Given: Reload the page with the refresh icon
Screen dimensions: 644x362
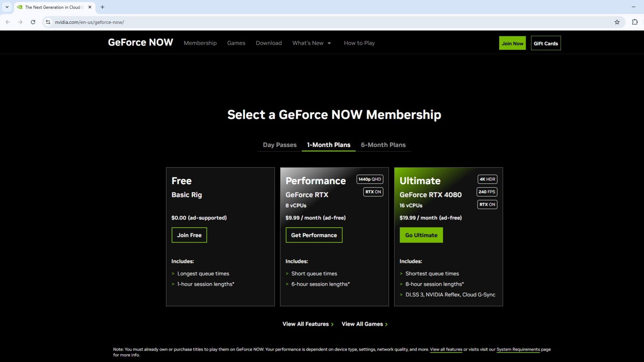Looking at the screenshot, I should tap(33, 22).
